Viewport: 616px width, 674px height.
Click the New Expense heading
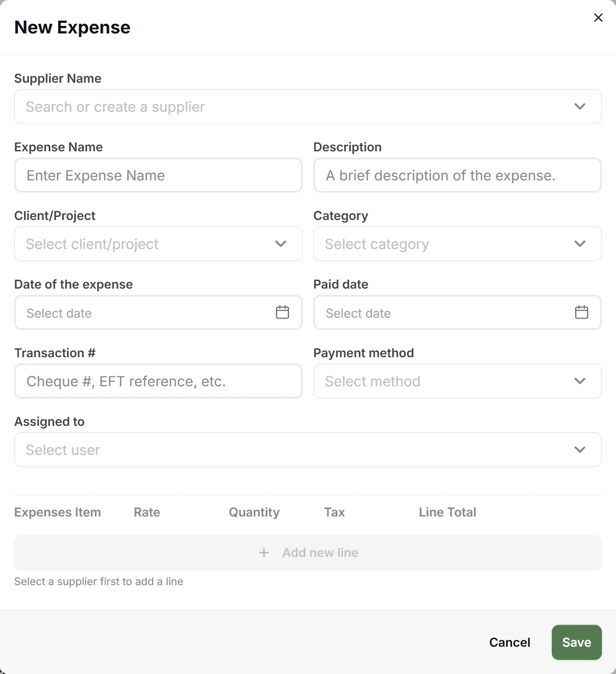(x=72, y=27)
